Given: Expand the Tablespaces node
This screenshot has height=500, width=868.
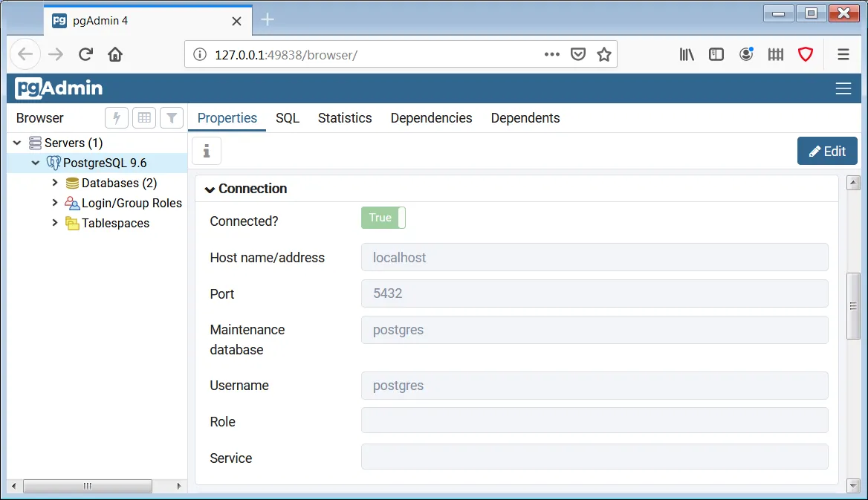Looking at the screenshot, I should (x=55, y=223).
